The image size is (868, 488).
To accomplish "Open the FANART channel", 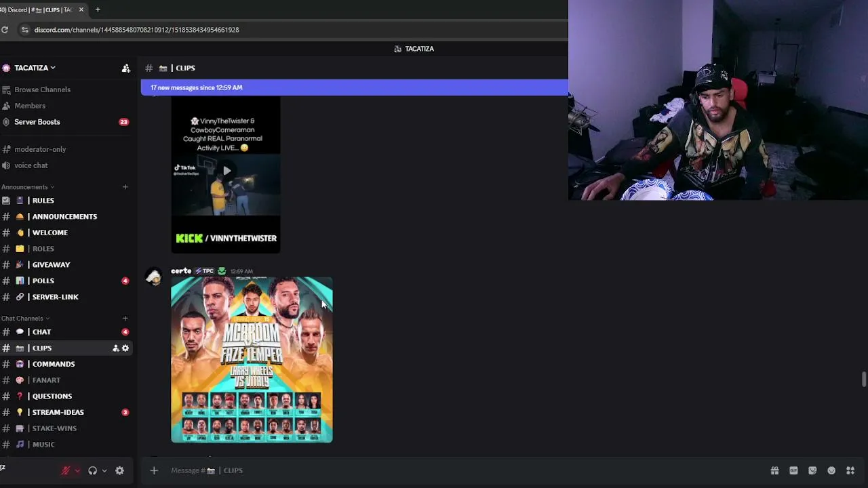I will (46, 380).
